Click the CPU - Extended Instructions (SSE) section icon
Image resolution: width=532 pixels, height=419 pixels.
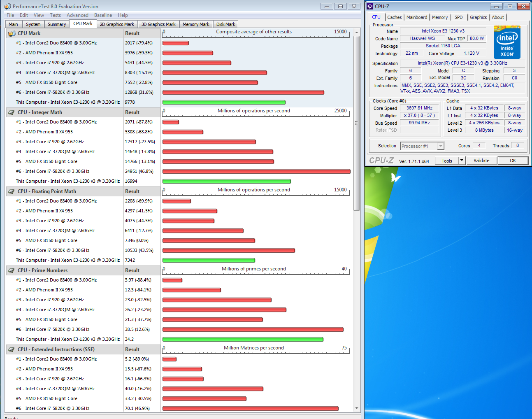(x=12, y=349)
